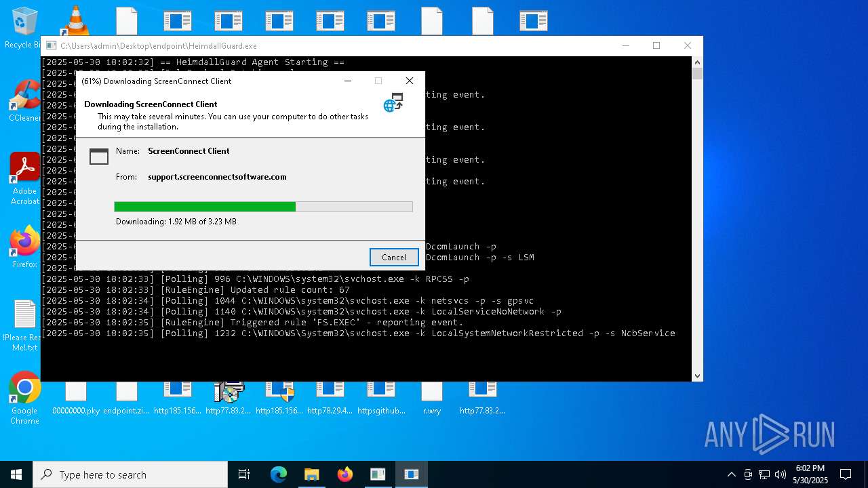Screen dimensions: 868x488
Task: Select the Google Chrome desktop shortcut
Action: tap(24, 399)
